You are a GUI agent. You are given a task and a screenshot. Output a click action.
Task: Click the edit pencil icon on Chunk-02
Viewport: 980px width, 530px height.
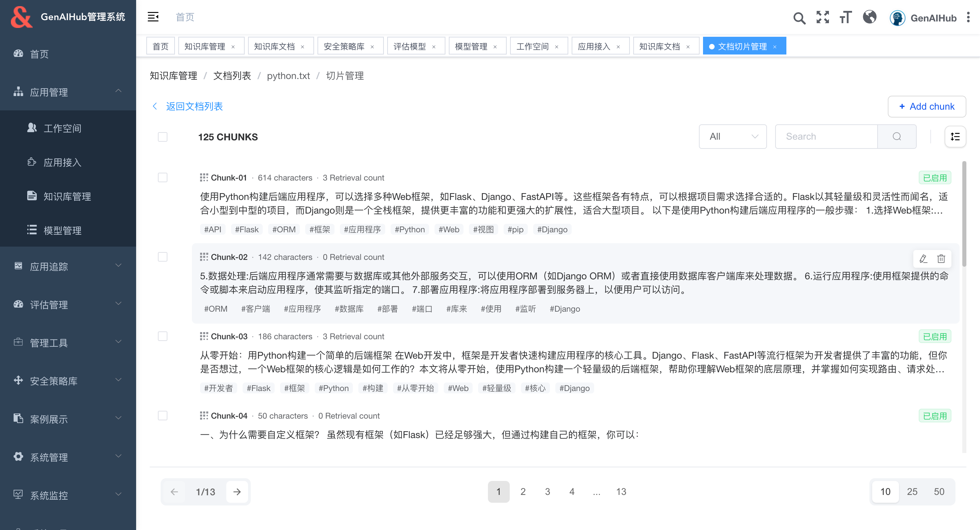coord(923,259)
